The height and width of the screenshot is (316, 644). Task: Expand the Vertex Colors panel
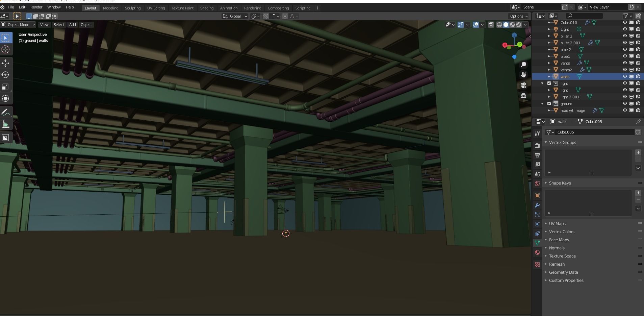point(561,232)
